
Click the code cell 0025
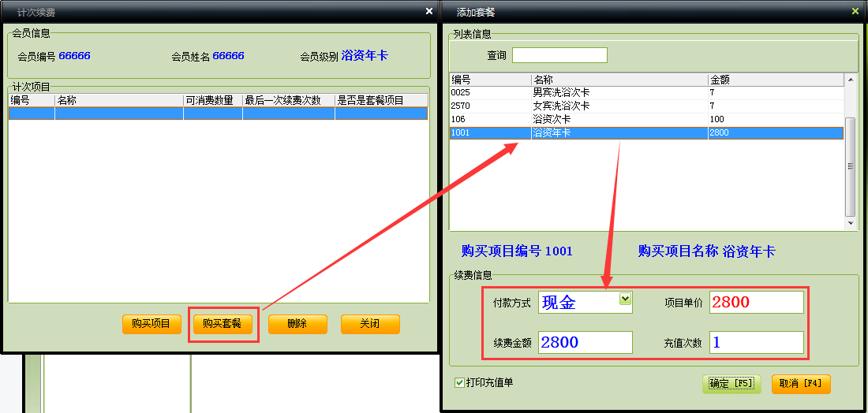(491, 92)
